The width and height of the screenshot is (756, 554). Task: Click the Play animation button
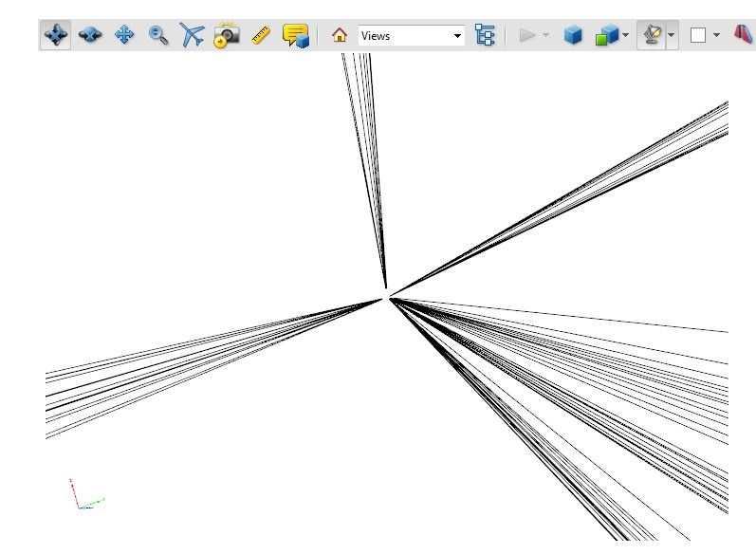527,35
